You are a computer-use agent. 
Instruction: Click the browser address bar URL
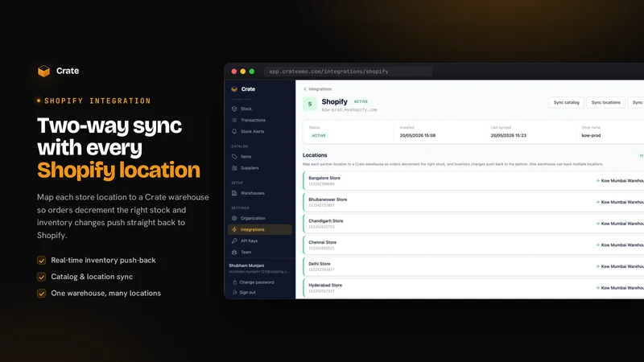(x=328, y=72)
